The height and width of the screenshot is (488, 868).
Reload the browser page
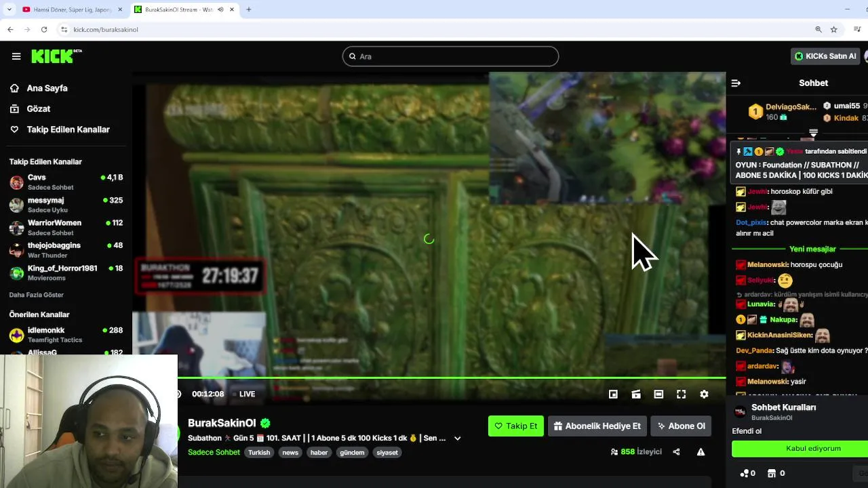click(x=44, y=29)
